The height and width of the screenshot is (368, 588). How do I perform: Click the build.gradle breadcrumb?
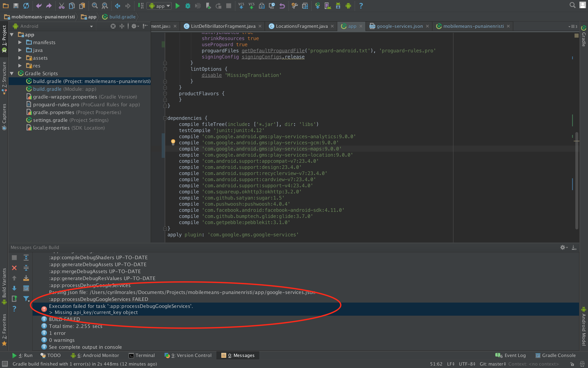119,17
